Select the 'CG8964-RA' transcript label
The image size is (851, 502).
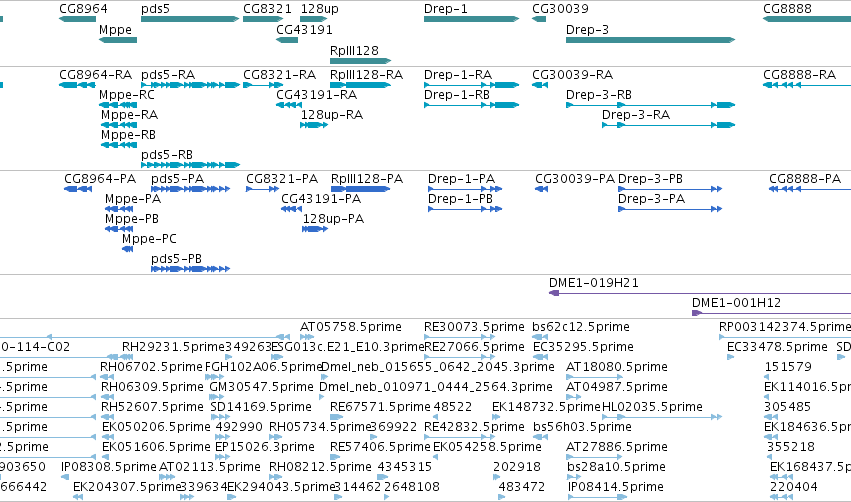96,74
